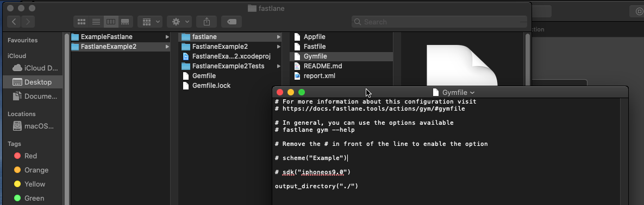Click the Edit Tags toolbar button
644x205 pixels.
pos(231,22)
